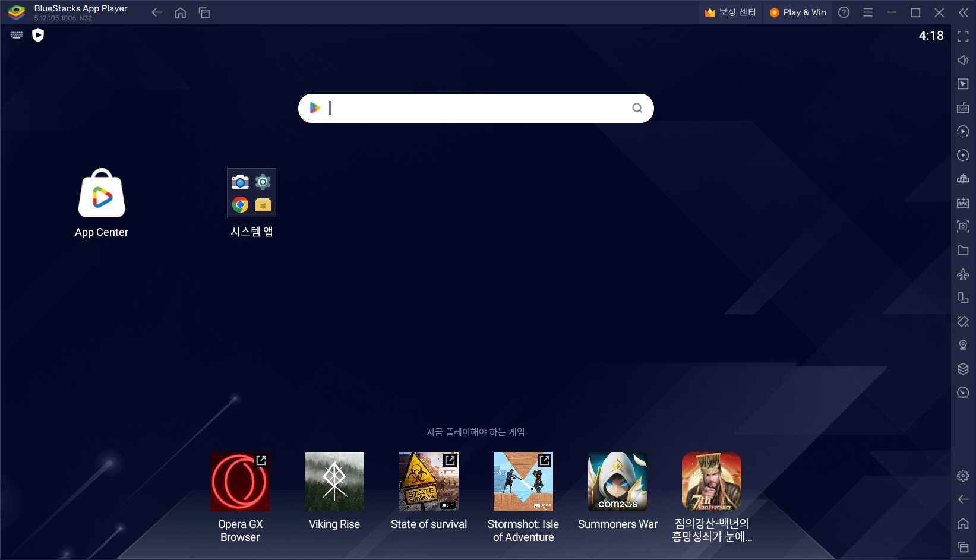Click the volume icon in sidebar
This screenshot has width=976, height=560.
point(963,60)
